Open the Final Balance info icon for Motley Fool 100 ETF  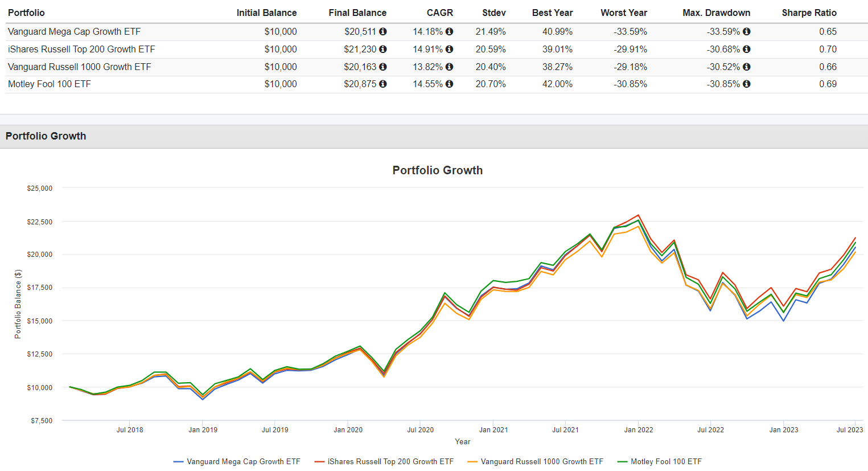point(383,84)
